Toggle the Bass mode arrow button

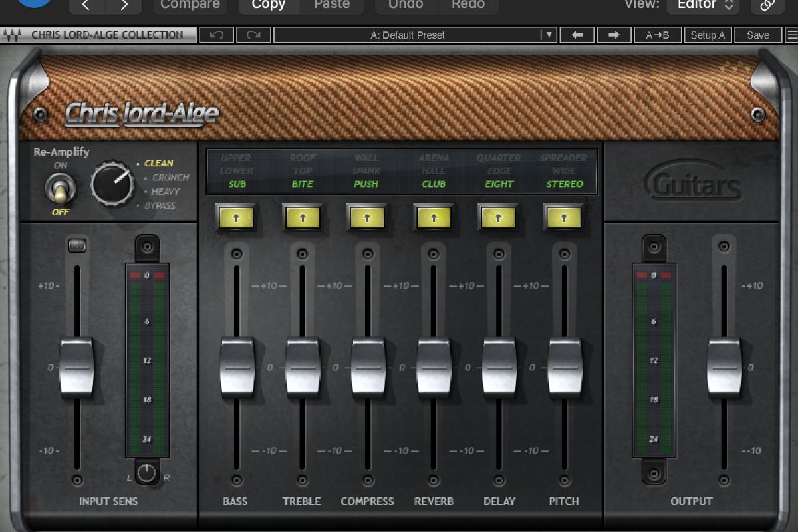coord(235,217)
